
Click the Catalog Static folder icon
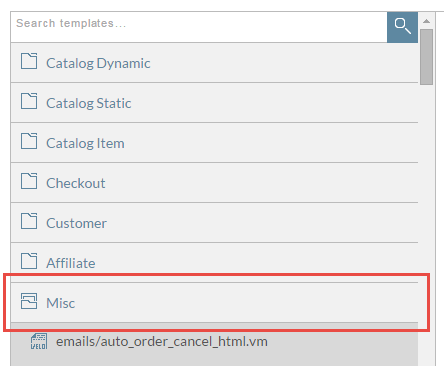(29, 101)
